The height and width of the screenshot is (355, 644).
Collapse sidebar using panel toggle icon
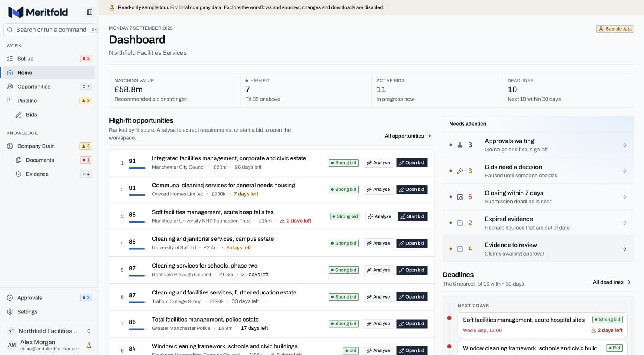click(90, 12)
